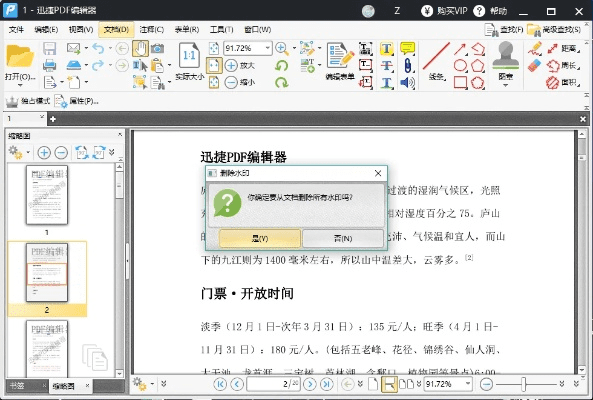
Task: Enable two-page facing layout in bottom bar
Action: (407, 384)
